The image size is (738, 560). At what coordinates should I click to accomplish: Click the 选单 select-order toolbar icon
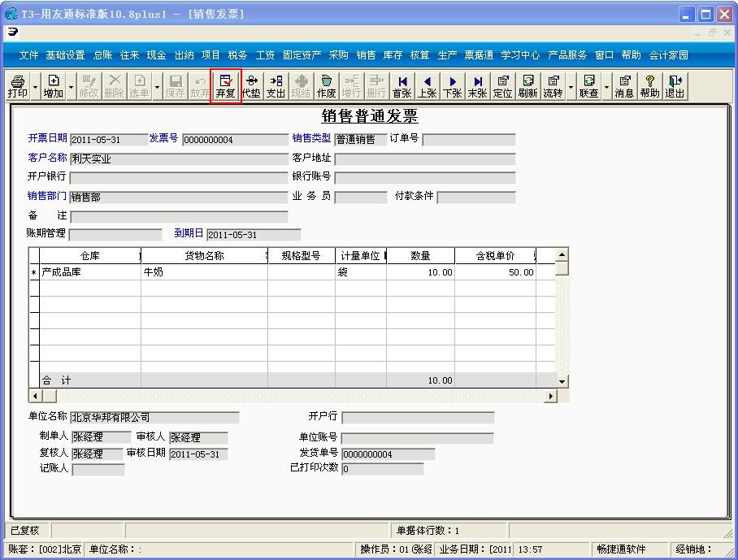click(139, 86)
